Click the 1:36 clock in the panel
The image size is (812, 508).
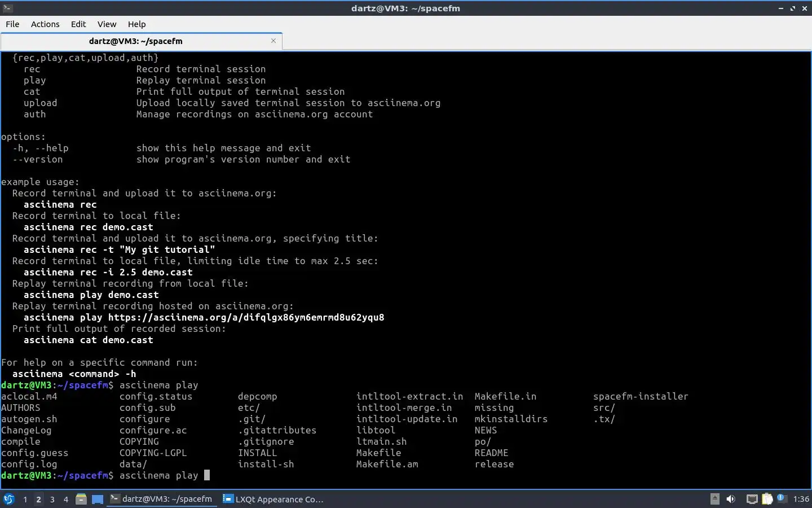tap(801, 499)
